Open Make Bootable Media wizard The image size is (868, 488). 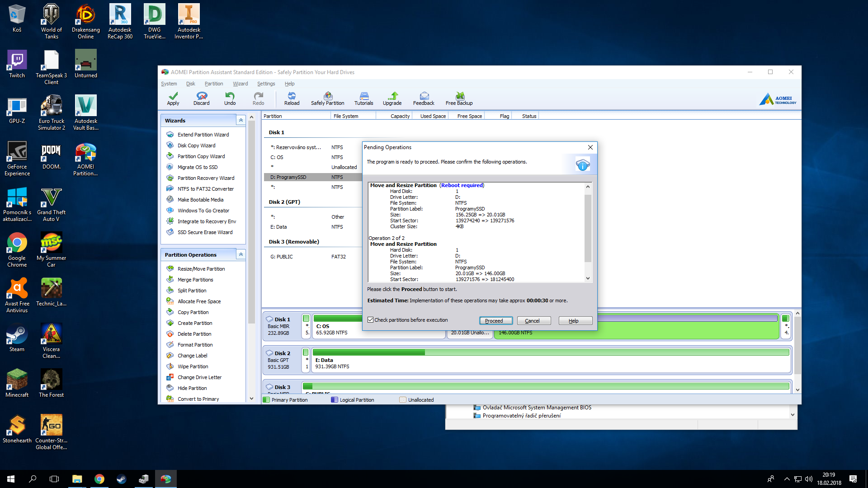pyautogui.click(x=200, y=200)
